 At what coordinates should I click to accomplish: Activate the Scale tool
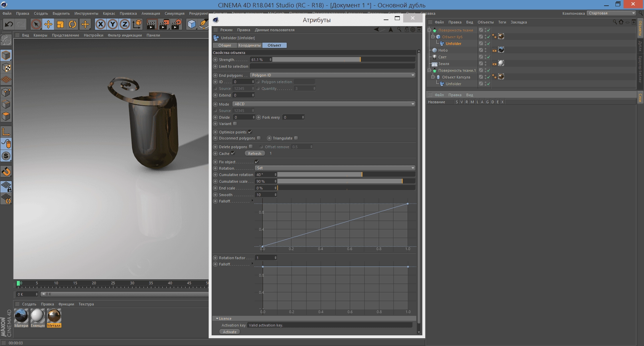(x=60, y=24)
